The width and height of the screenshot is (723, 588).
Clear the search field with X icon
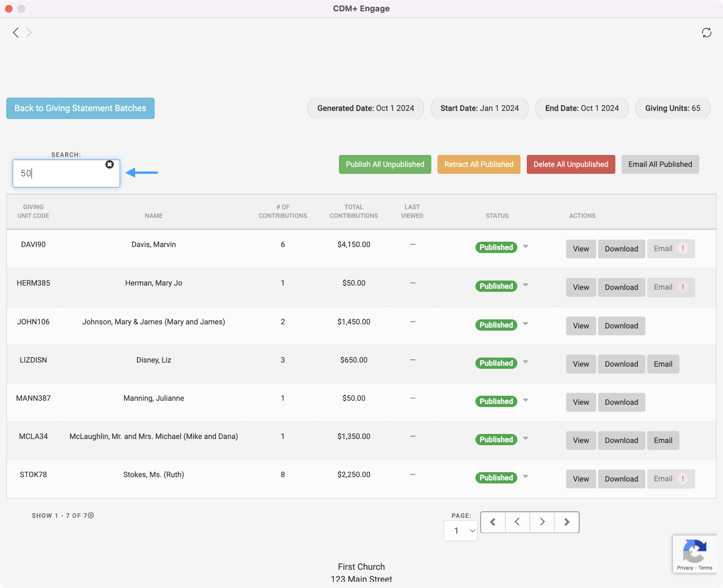(x=110, y=164)
